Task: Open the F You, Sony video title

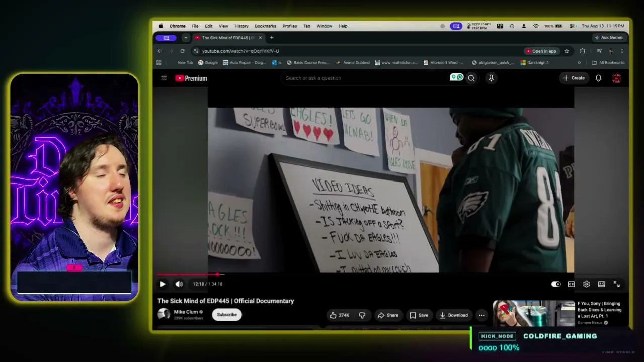Action: tap(599, 310)
